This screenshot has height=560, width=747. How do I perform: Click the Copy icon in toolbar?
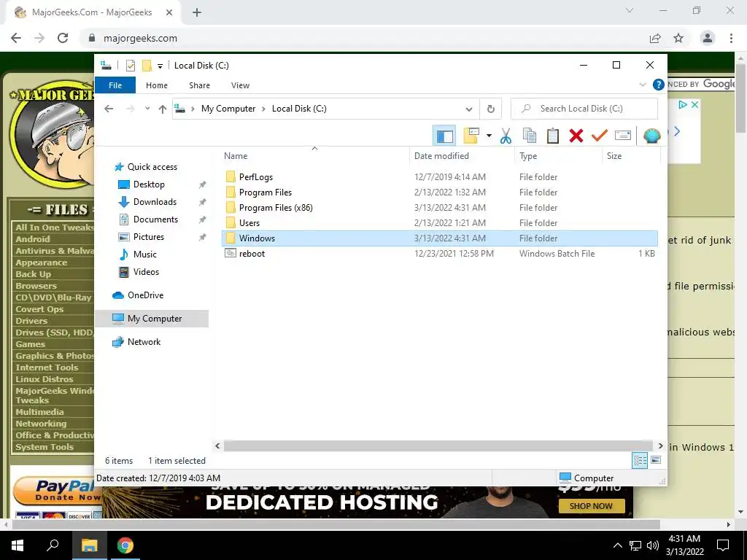530,136
